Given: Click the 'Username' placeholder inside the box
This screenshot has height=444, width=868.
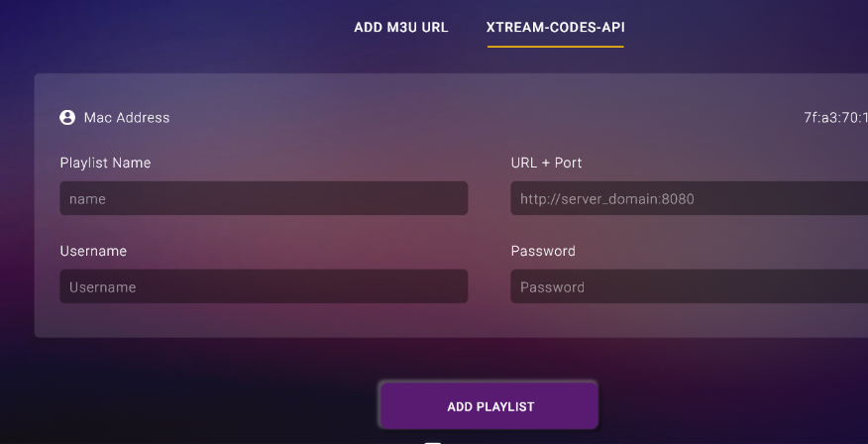Looking at the screenshot, I should (102, 287).
